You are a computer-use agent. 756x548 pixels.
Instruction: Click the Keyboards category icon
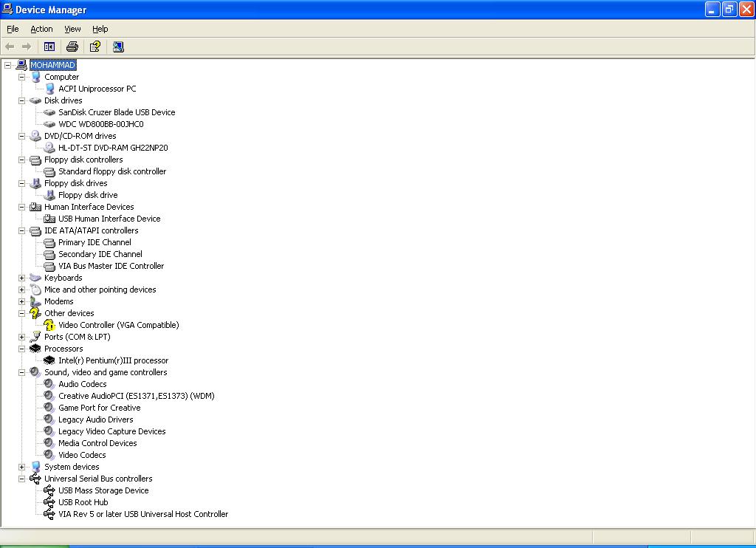(x=35, y=278)
